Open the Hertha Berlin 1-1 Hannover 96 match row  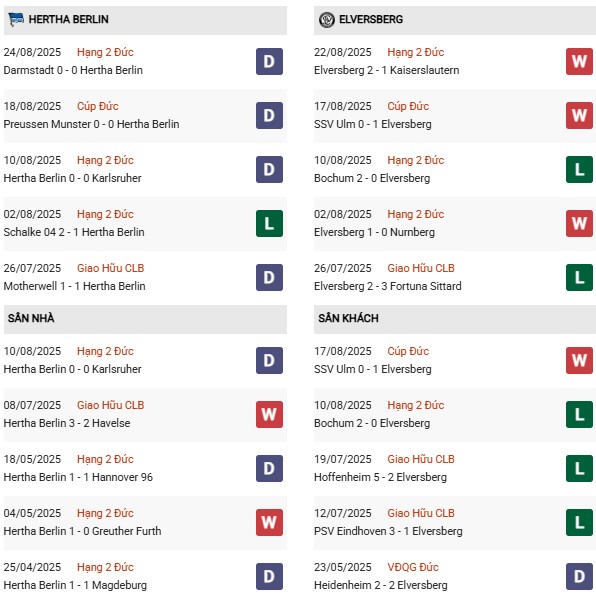click(x=145, y=468)
